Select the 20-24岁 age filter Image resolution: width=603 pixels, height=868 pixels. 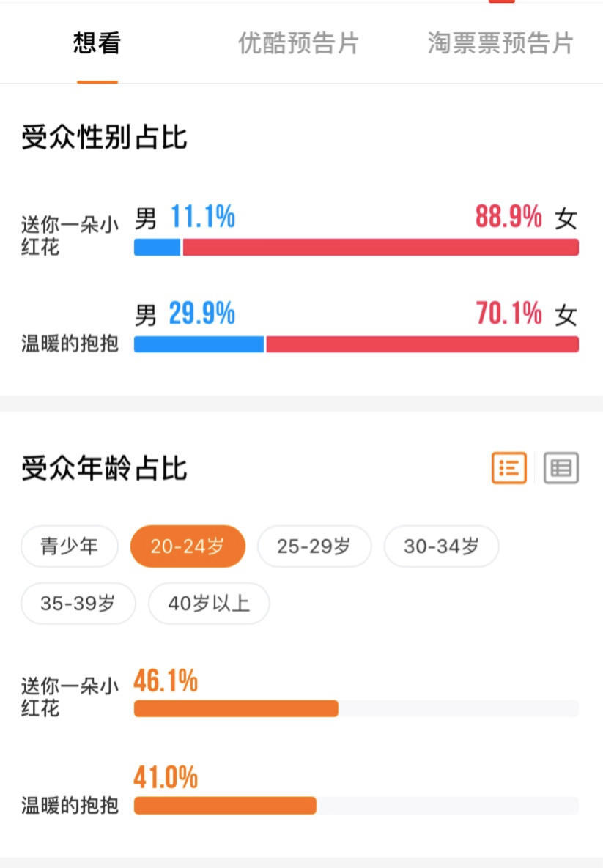pos(188,546)
